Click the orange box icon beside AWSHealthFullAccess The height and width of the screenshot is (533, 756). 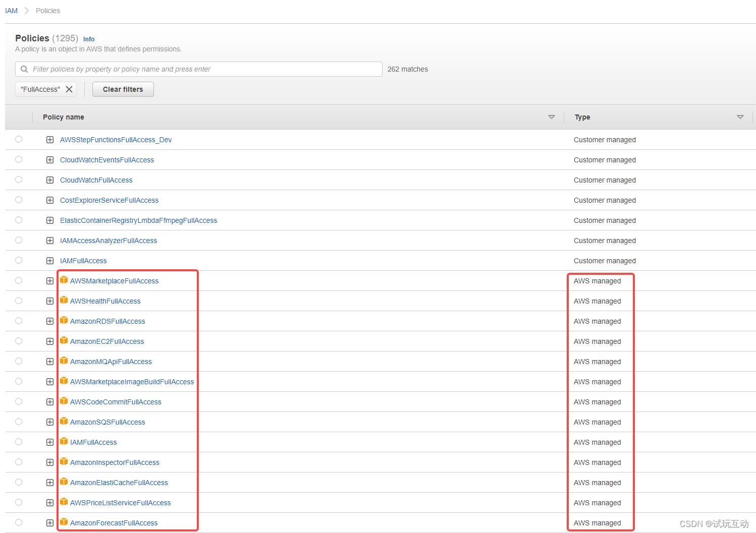(64, 300)
